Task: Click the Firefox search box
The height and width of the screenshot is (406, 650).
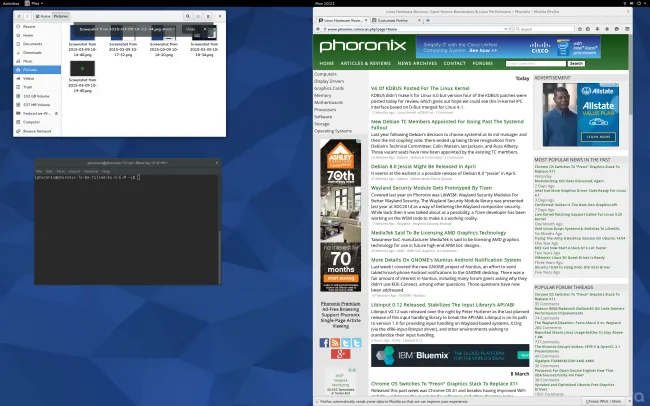Action: click(545, 29)
